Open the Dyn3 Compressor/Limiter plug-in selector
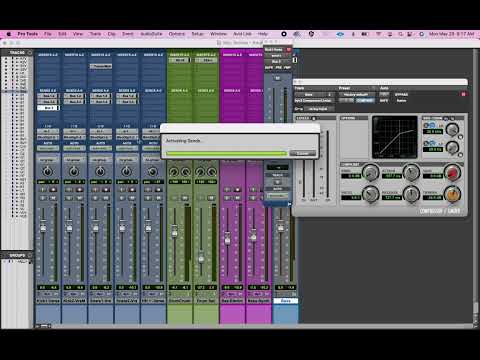This screenshot has height=360, width=480. pyautogui.click(x=314, y=100)
